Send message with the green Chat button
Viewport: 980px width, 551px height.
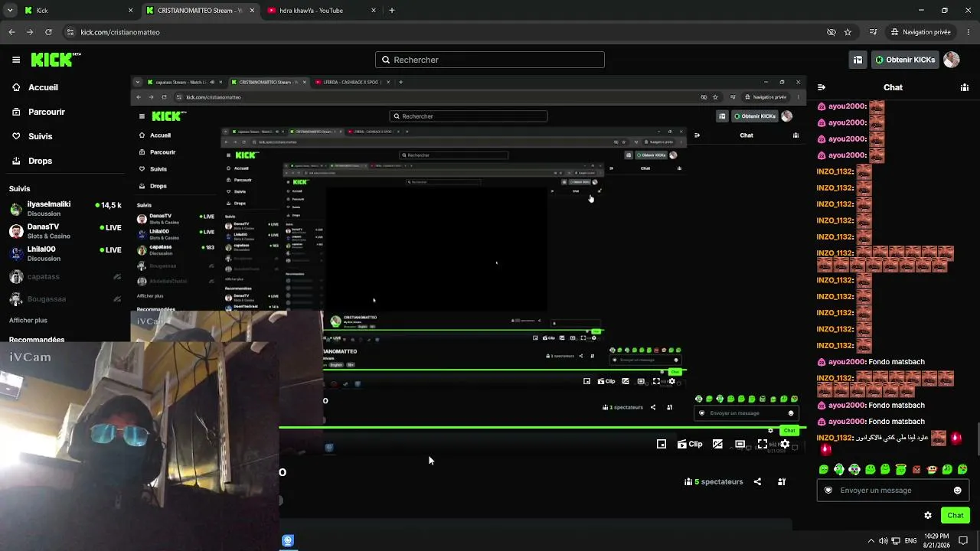tap(955, 515)
